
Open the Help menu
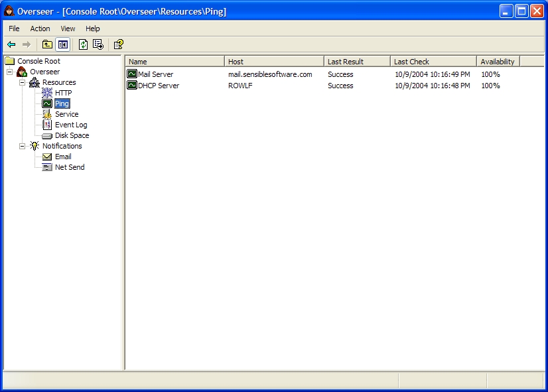pyautogui.click(x=93, y=29)
